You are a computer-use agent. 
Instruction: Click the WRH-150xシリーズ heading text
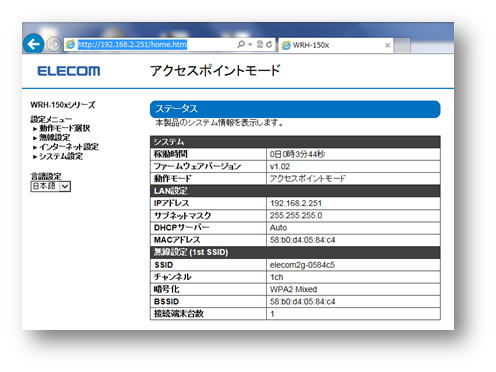[63, 105]
